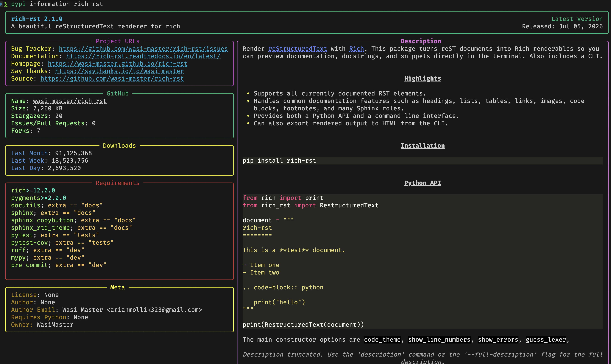The height and width of the screenshot is (364, 611).
Task: Open the Source github.com/wasi-master/rich-rst link
Action: pyautogui.click(x=112, y=79)
